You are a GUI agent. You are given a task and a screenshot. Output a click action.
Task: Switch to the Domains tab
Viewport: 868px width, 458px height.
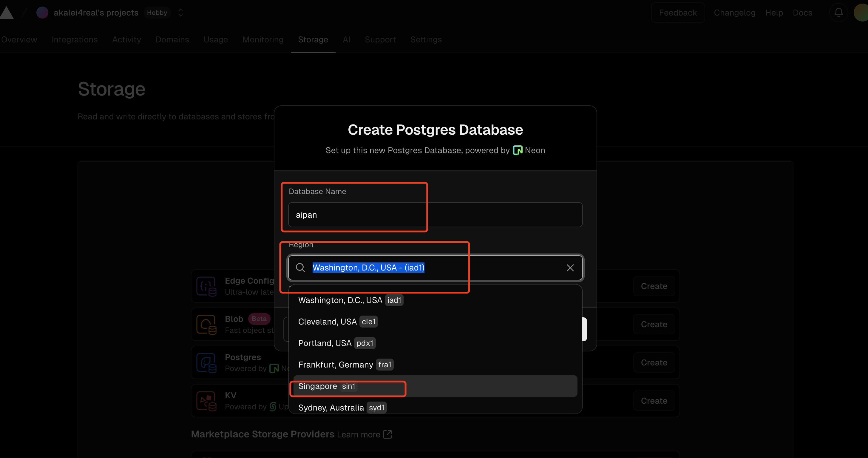coord(172,39)
